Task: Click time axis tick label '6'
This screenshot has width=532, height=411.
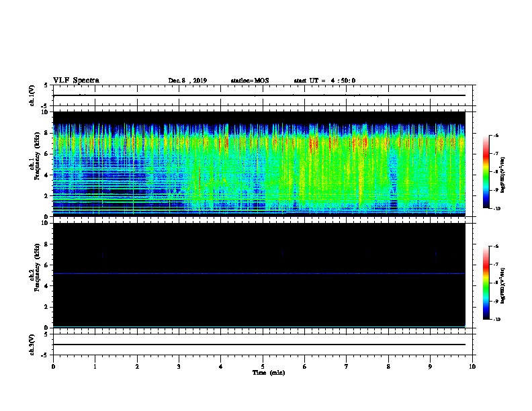Action: pos(305,367)
